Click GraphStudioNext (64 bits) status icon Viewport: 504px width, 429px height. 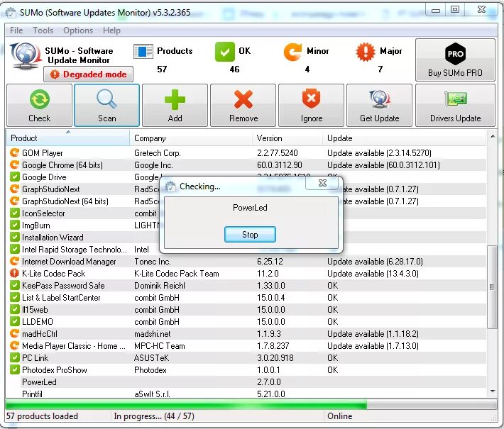click(x=14, y=201)
